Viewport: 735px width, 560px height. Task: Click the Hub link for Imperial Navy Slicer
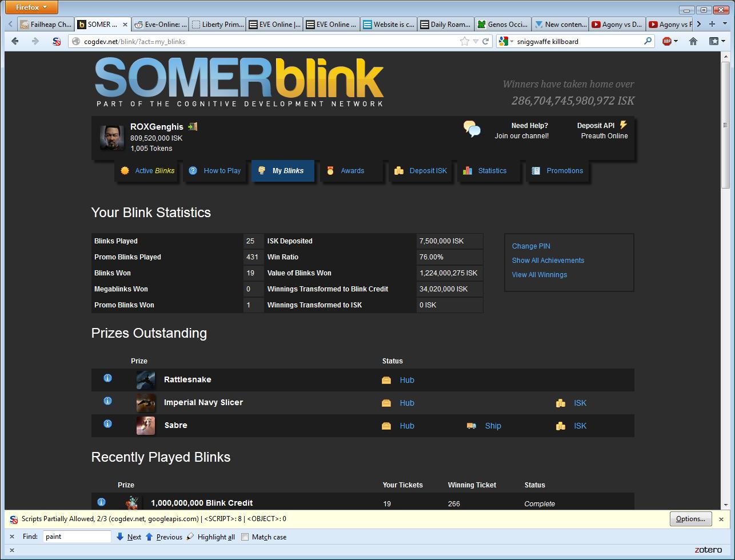[x=407, y=403]
